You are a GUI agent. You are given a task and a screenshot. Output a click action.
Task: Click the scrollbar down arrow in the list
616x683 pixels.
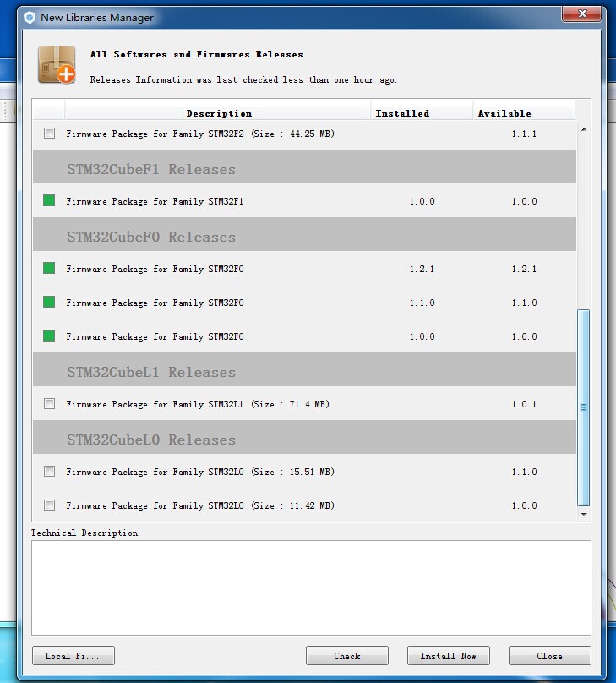tap(584, 515)
